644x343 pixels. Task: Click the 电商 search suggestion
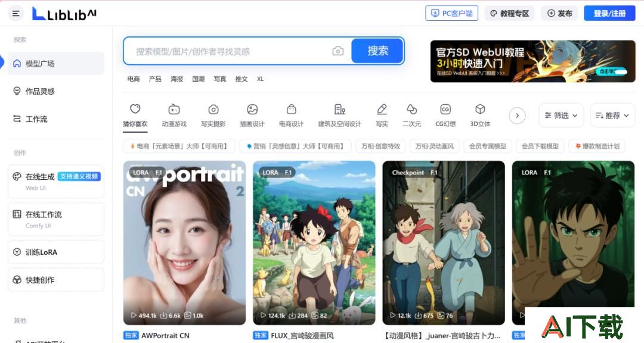coord(134,79)
